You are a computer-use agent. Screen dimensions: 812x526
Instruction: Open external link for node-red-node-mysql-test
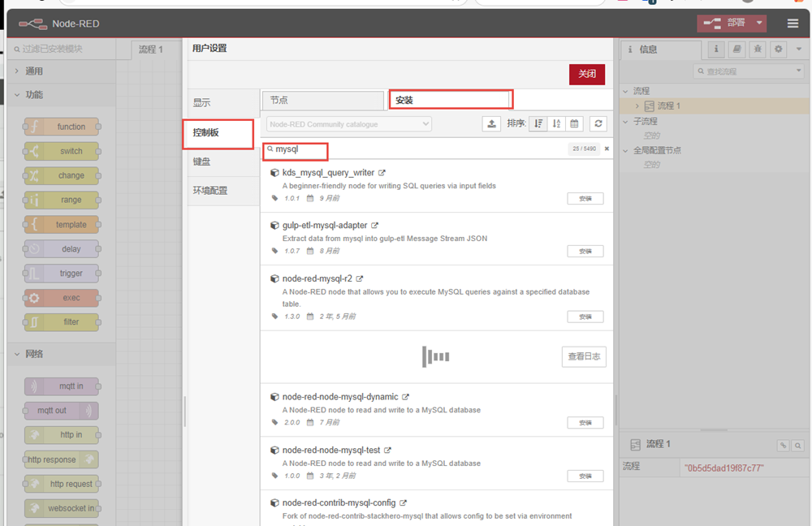(387, 451)
